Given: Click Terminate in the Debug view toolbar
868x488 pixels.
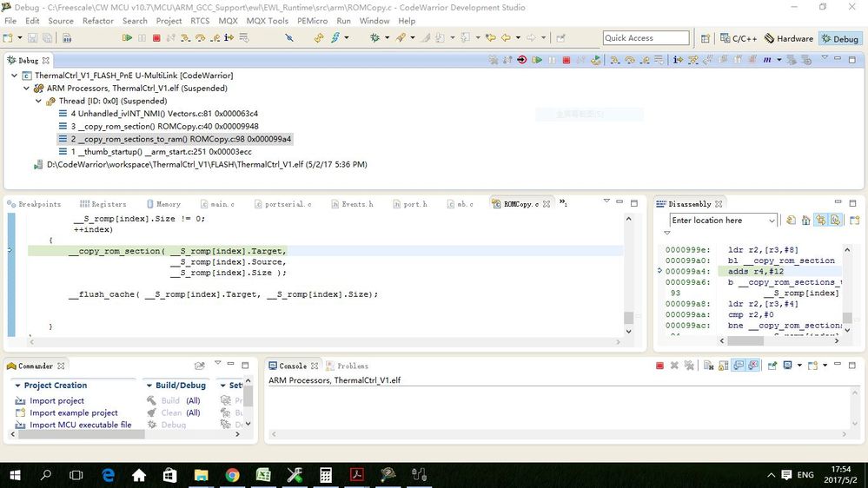Looking at the screenshot, I should [x=567, y=60].
